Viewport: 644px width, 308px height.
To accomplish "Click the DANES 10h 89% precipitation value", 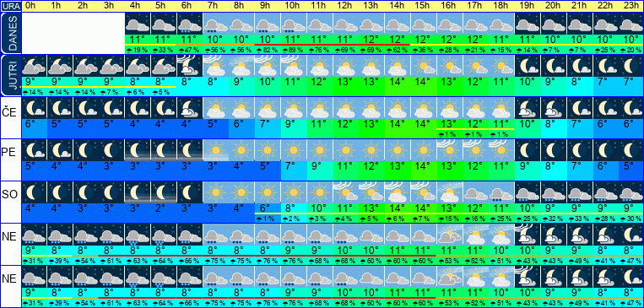I will [x=294, y=50].
